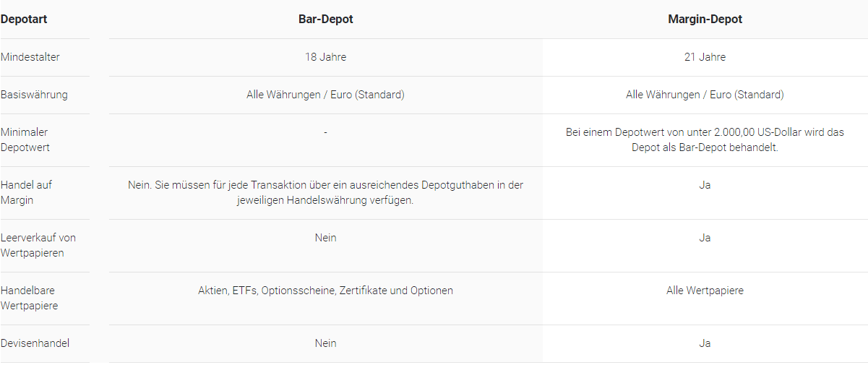Click Margin-Depot's Alle Währungen / Euro cell
This screenshot has width=868, height=365.
pos(705,95)
